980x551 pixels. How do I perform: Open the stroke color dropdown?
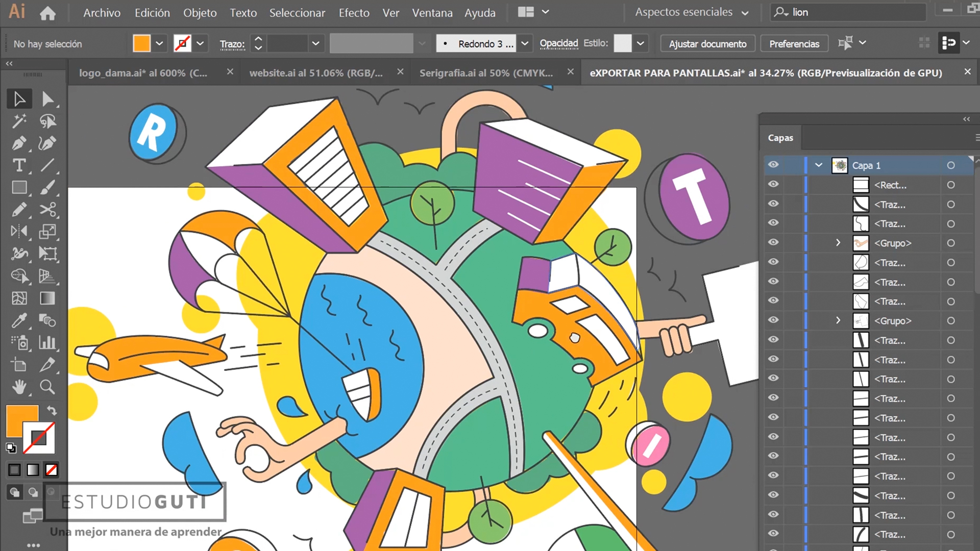(x=200, y=44)
